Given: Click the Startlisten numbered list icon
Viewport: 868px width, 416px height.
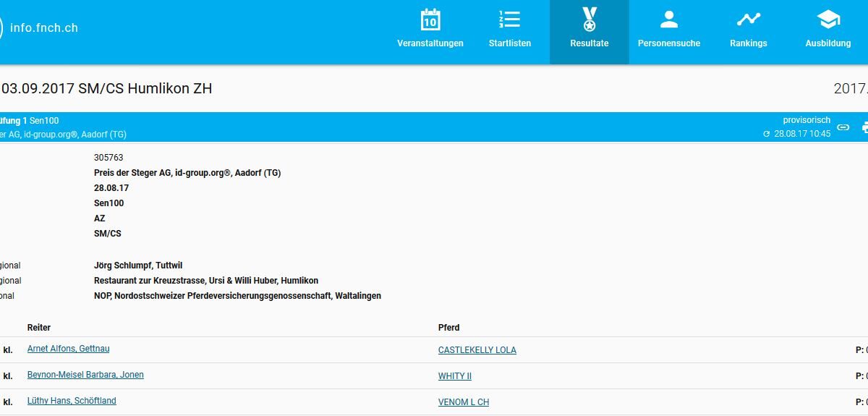Looking at the screenshot, I should tap(510, 20).
